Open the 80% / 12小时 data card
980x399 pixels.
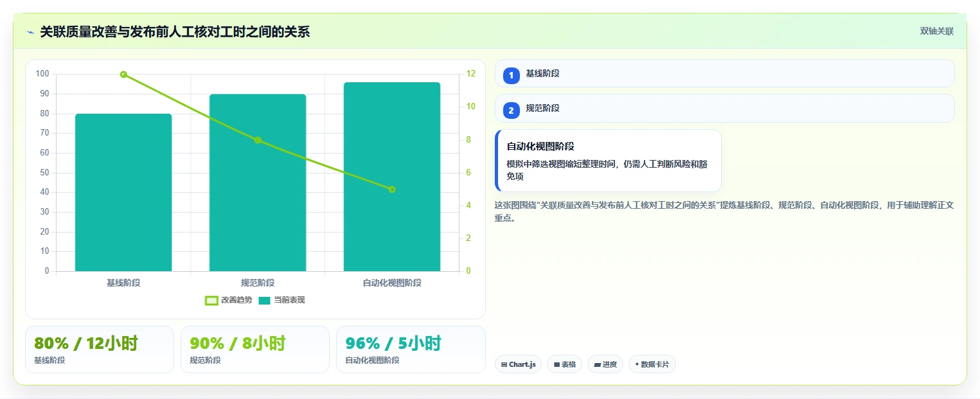tap(100, 350)
